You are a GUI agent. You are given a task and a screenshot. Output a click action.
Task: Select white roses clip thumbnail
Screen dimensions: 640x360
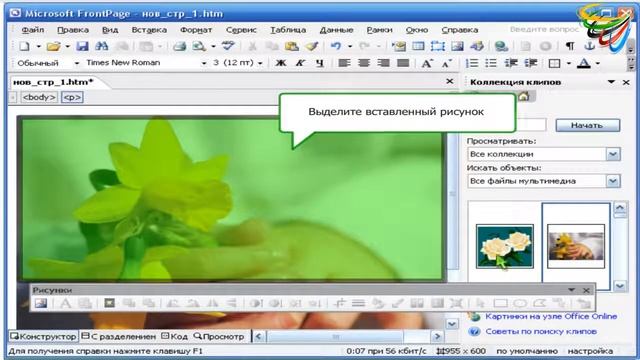pyautogui.click(x=504, y=246)
